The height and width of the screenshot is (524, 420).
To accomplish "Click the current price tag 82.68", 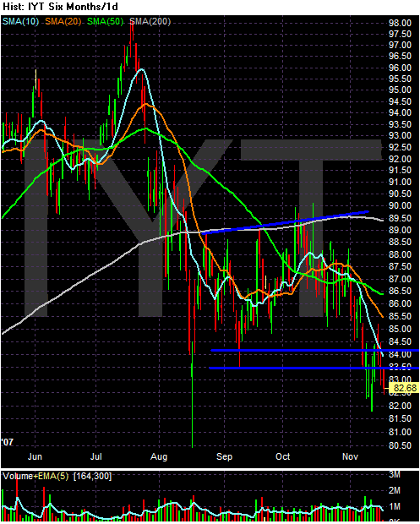I will click(405, 388).
